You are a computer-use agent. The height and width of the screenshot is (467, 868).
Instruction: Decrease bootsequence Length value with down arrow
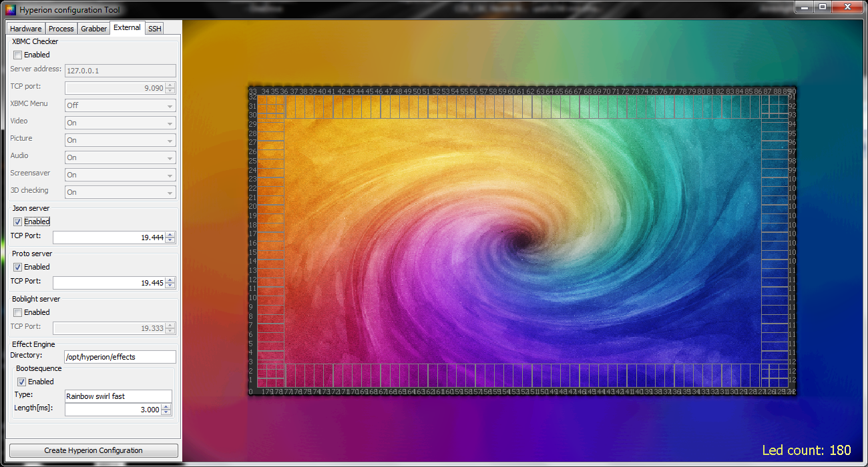[x=166, y=412]
